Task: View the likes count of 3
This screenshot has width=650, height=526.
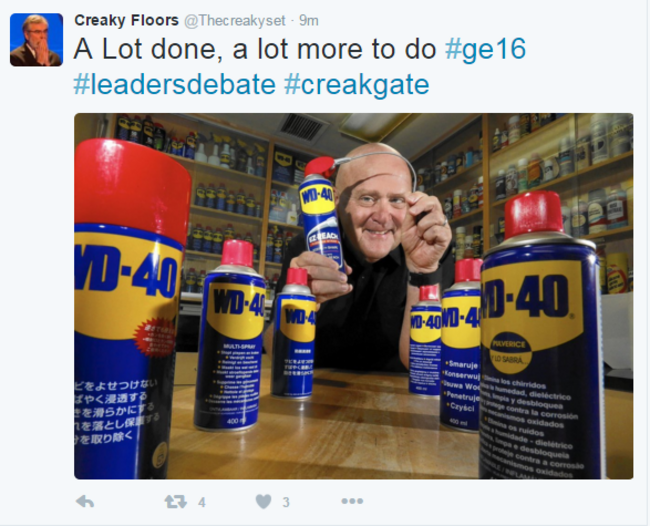Action: pyautogui.click(x=286, y=502)
